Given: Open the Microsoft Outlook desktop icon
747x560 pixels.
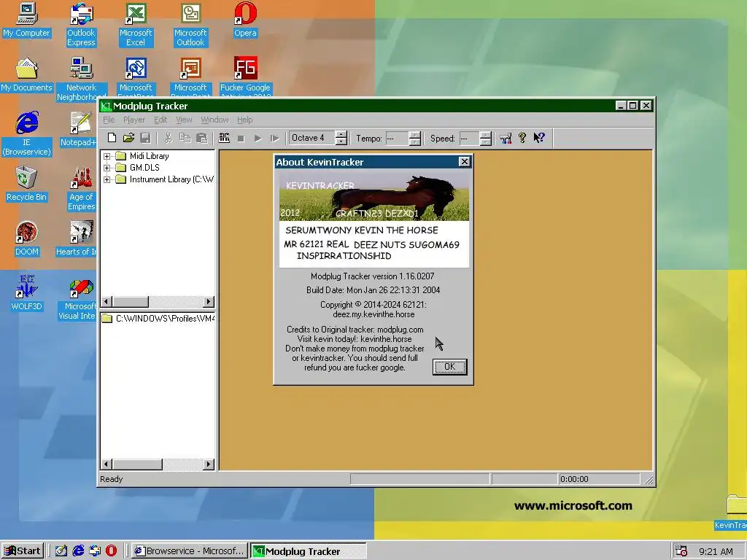Looking at the screenshot, I should [x=190, y=25].
